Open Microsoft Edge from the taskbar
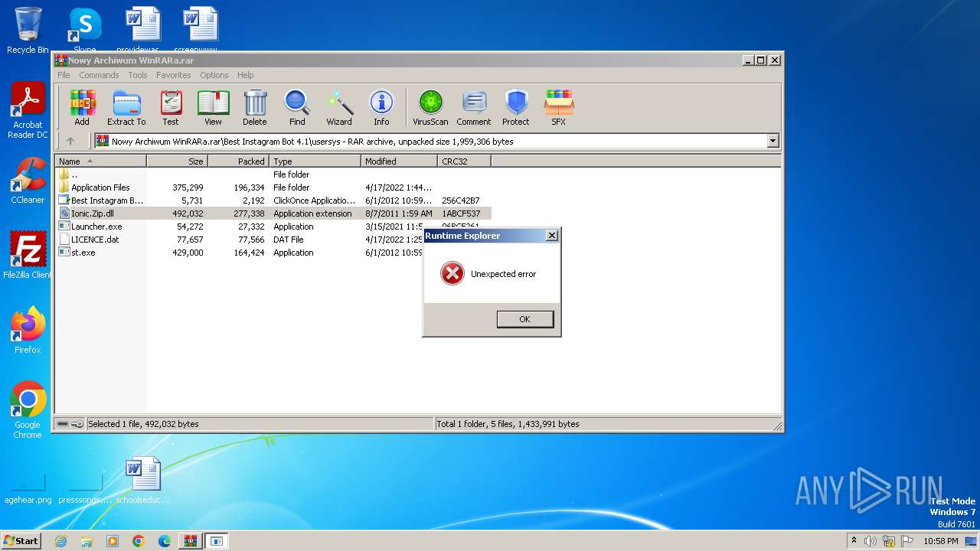The height and width of the screenshot is (551, 980). pyautogui.click(x=165, y=541)
